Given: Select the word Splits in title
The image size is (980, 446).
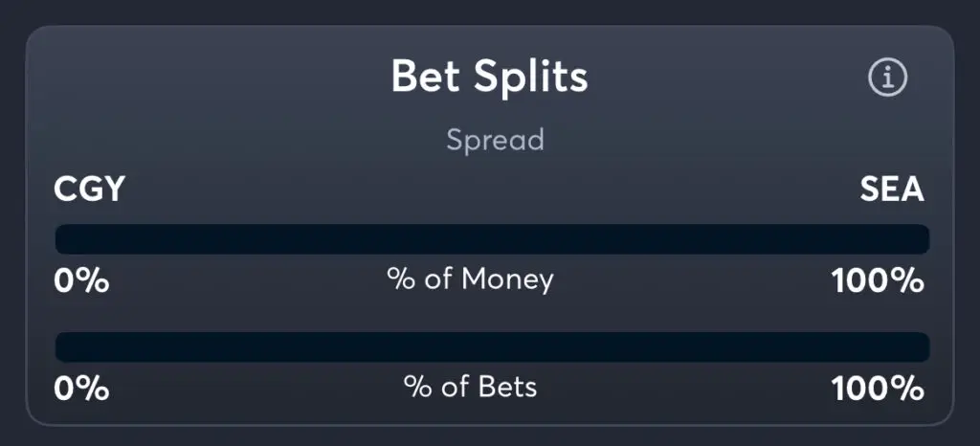Looking at the screenshot, I should pyautogui.click(x=530, y=78).
